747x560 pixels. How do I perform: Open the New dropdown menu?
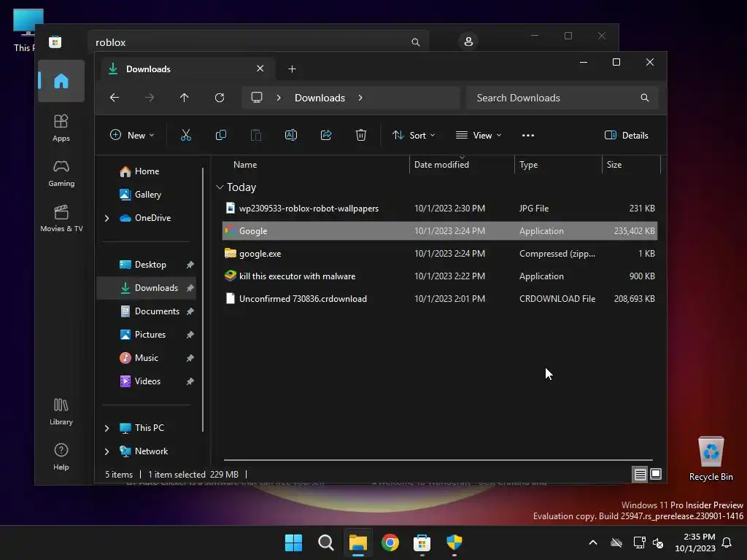point(132,135)
